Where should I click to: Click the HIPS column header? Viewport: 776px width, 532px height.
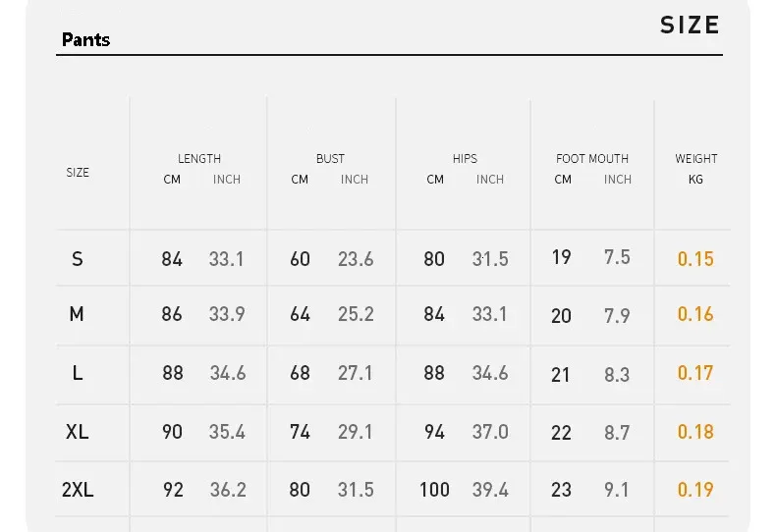click(x=465, y=159)
